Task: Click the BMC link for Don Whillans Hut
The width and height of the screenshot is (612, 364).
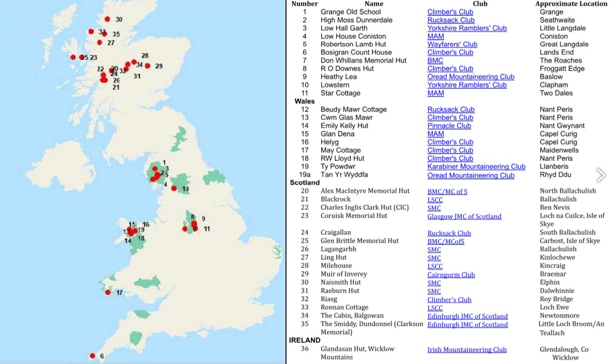Action: coord(435,60)
